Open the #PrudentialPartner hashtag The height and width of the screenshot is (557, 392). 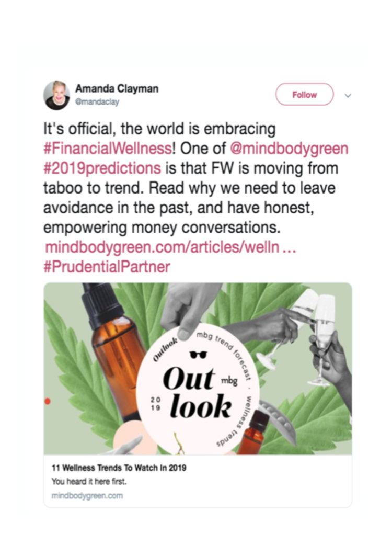pos(107,267)
